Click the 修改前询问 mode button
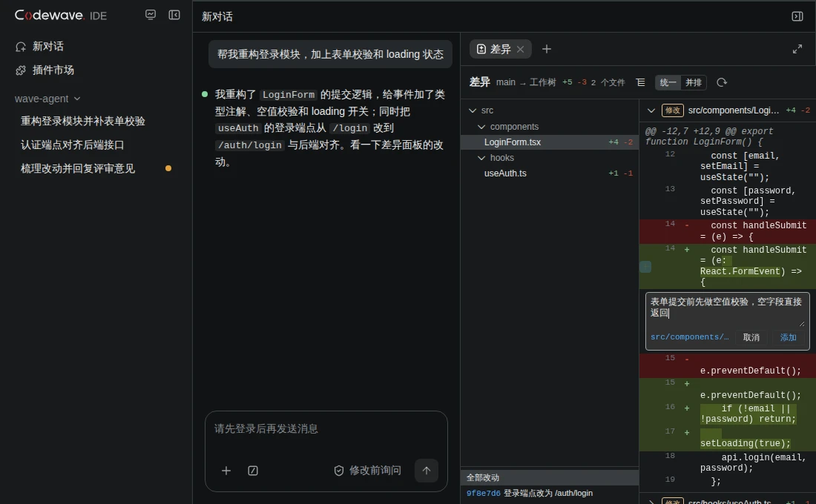Screen dimensions: 816x504 (x=368, y=471)
